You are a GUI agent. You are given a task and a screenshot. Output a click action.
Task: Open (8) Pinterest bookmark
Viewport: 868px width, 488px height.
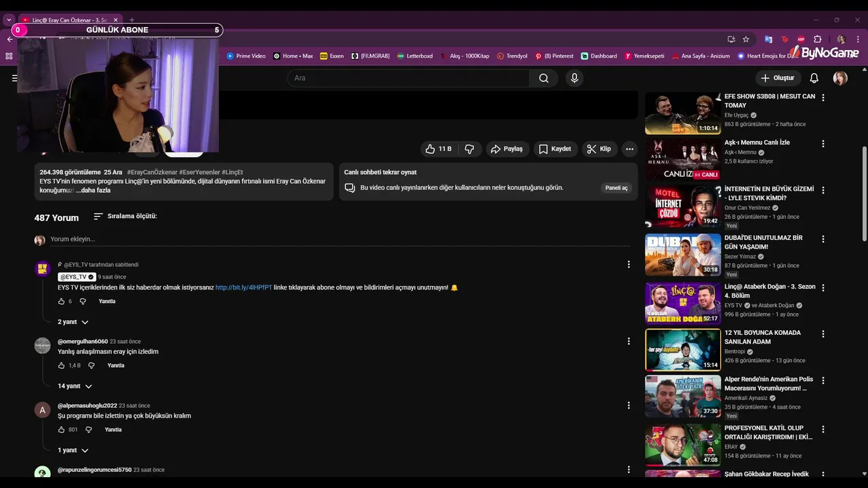554,56
